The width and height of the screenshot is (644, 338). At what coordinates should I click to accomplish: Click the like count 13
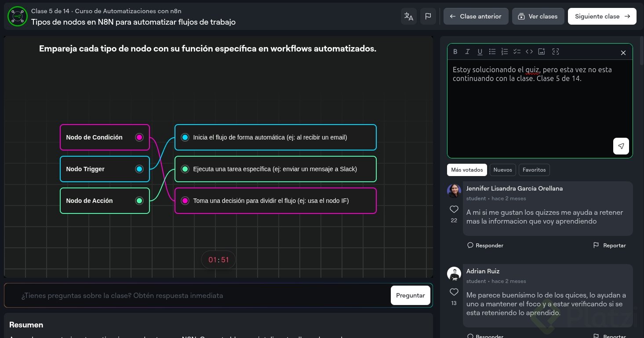tap(454, 303)
